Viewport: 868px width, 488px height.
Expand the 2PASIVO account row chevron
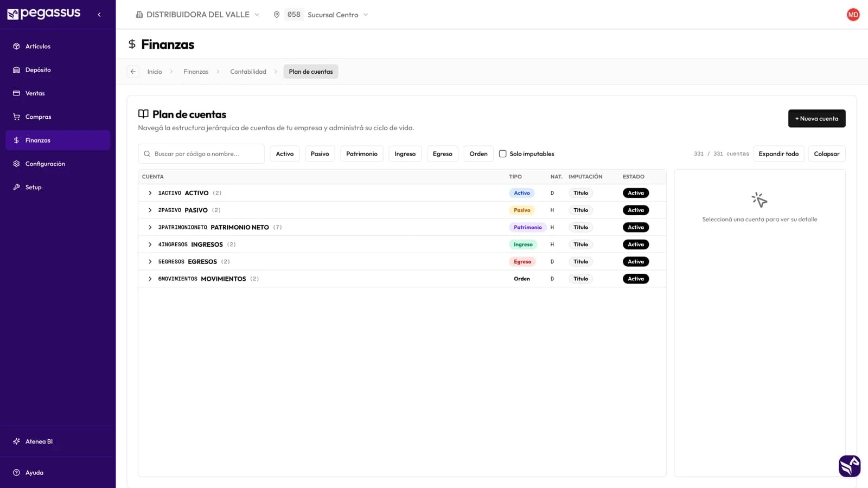coord(150,210)
